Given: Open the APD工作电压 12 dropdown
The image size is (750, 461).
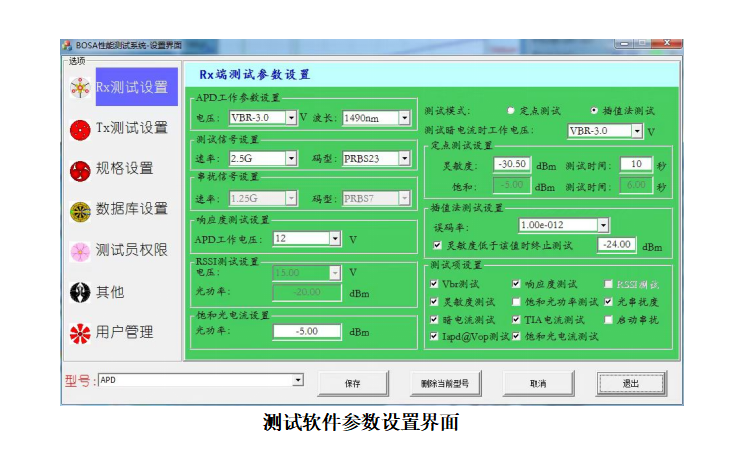Looking at the screenshot, I should [335, 239].
